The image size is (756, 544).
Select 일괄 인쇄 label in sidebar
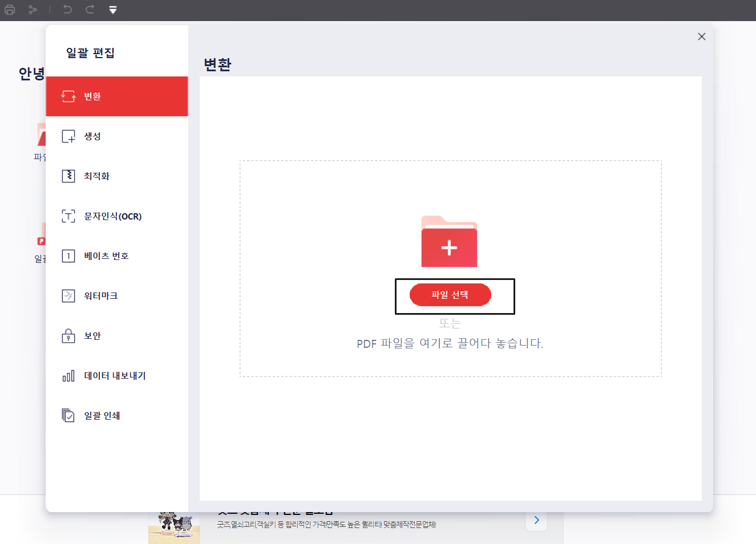tap(102, 416)
